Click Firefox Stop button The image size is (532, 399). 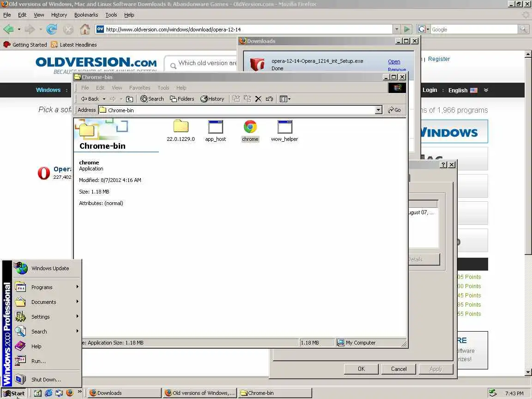tap(68, 29)
